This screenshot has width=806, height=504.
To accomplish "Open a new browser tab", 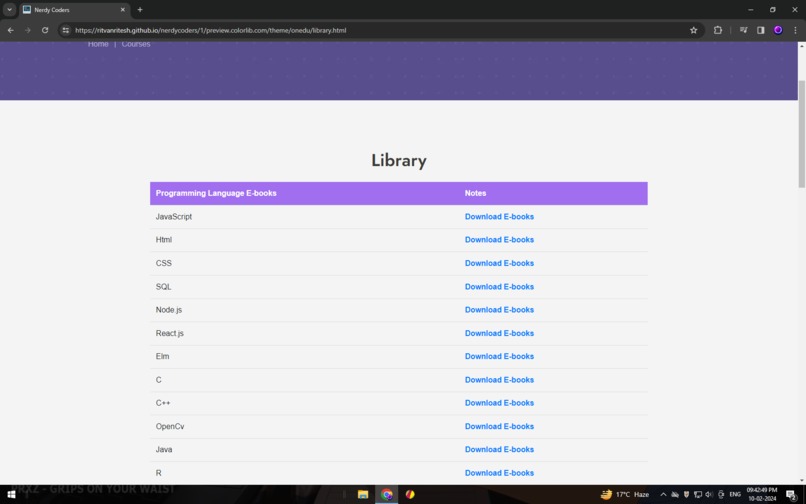I will click(140, 10).
